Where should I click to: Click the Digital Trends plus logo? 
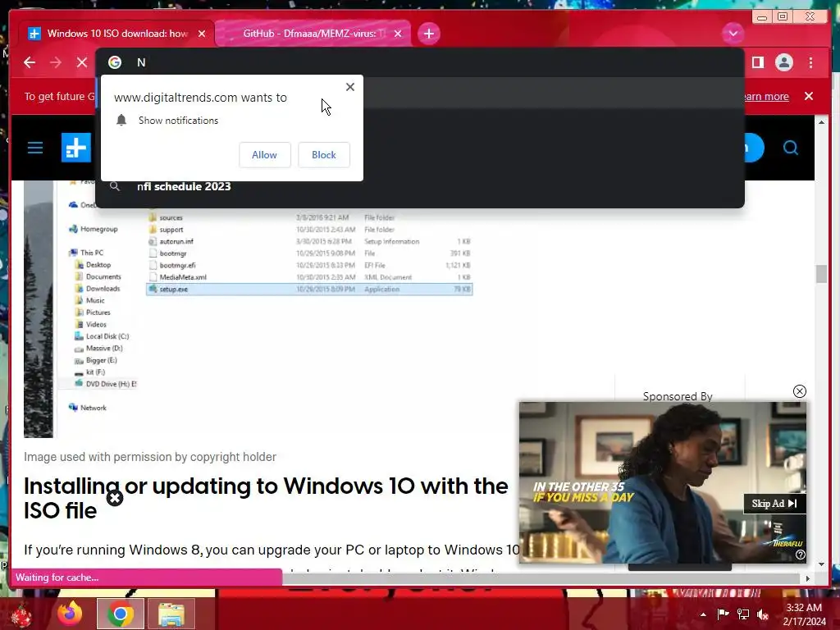[76, 148]
